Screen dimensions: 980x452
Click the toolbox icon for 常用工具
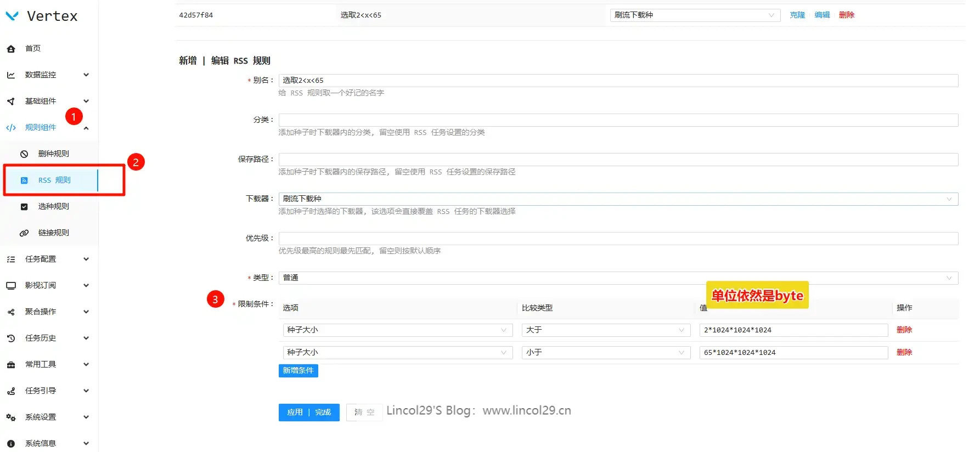click(x=11, y=365)
